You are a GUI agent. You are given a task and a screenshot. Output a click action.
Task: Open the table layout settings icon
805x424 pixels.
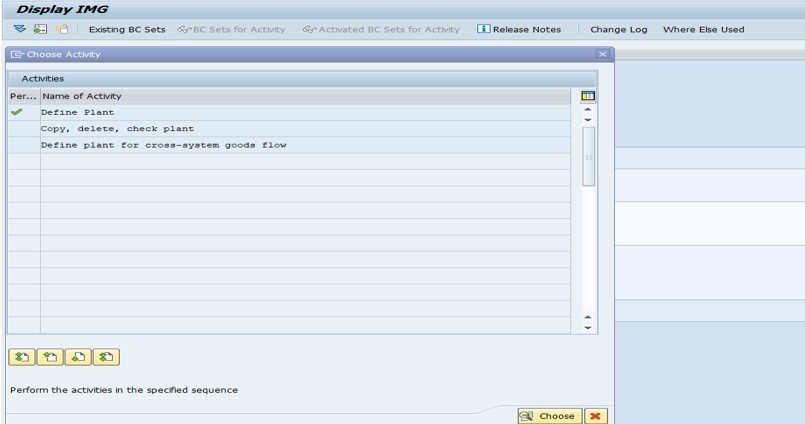tap(588, 96)
